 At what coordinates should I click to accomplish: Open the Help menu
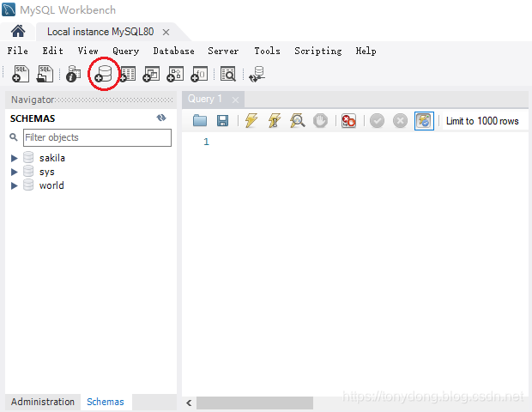(366, 51)
